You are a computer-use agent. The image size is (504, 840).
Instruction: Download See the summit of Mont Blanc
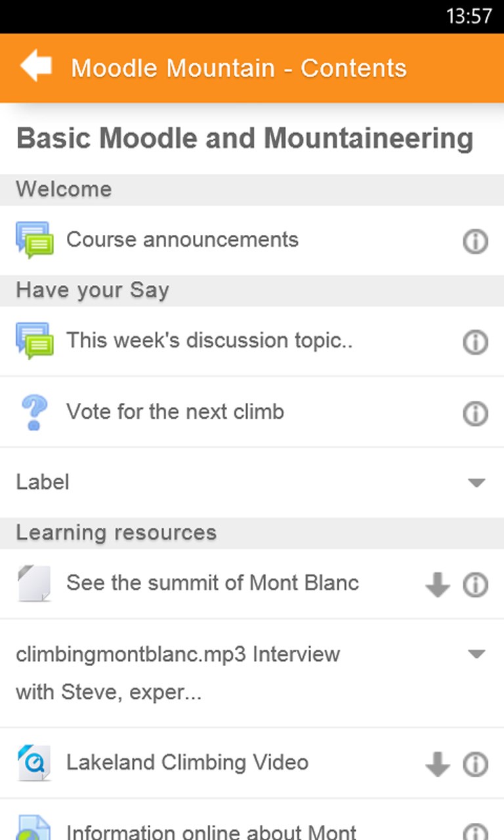437,584
